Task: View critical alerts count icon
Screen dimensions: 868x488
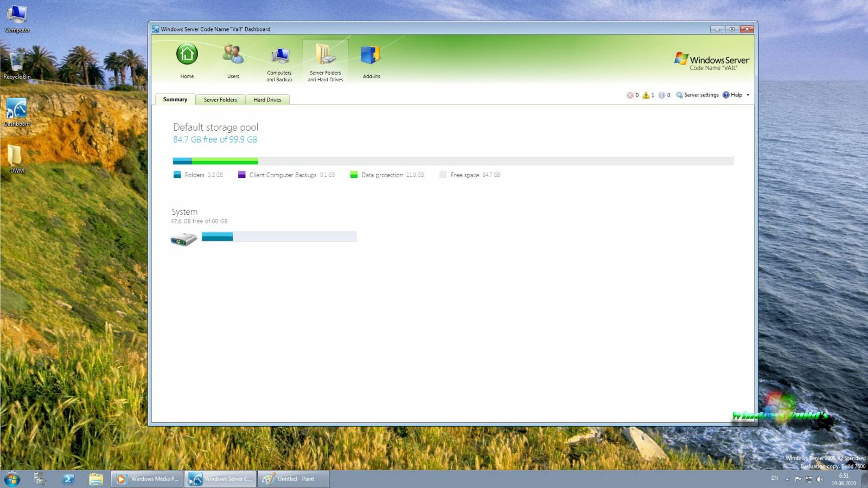Action: point(630,95)
